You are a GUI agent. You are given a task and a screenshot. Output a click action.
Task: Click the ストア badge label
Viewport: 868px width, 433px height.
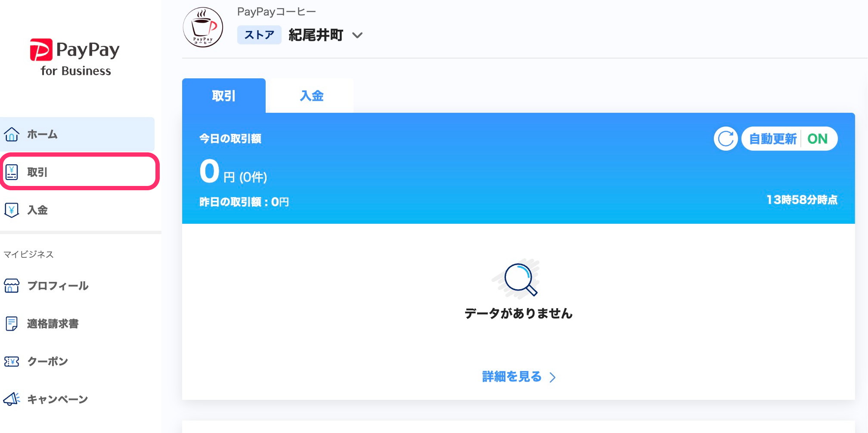click(259, 35)
